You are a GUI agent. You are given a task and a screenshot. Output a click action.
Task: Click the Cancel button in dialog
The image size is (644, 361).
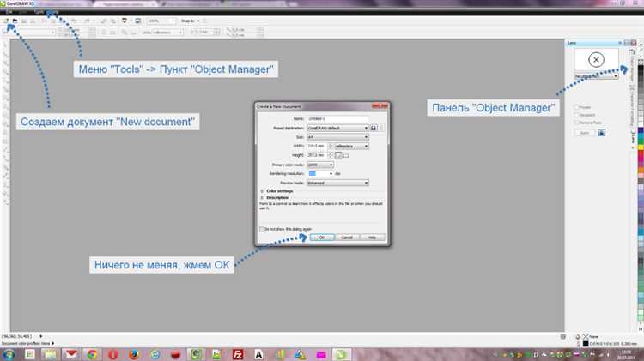coord(347,238)
